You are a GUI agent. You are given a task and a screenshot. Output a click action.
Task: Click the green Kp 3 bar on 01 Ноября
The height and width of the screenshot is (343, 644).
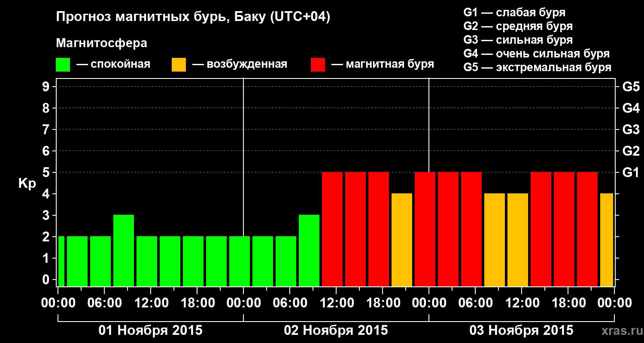click(x=124, y=250)
